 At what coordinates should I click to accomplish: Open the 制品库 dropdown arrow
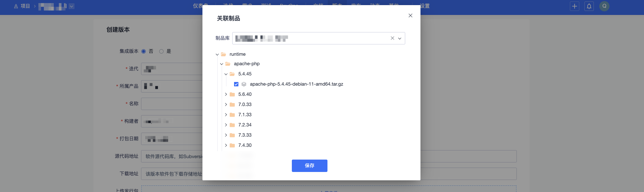(x=400, y=38)
